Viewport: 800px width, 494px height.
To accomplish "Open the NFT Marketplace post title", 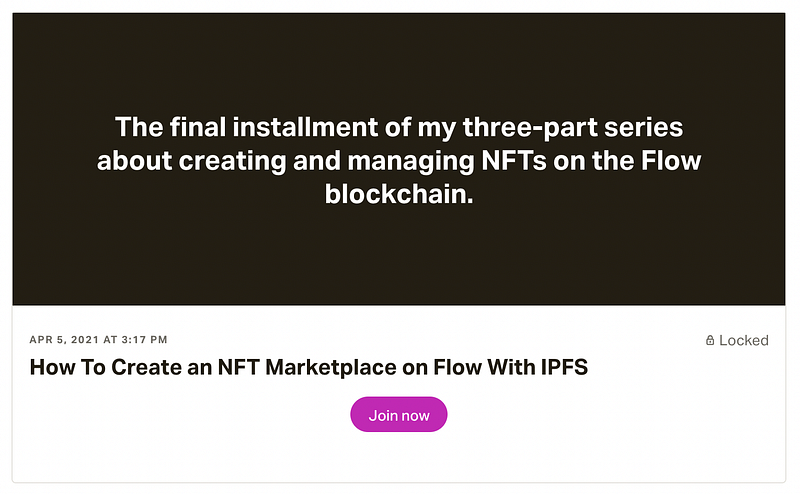I will pos(309,368).
